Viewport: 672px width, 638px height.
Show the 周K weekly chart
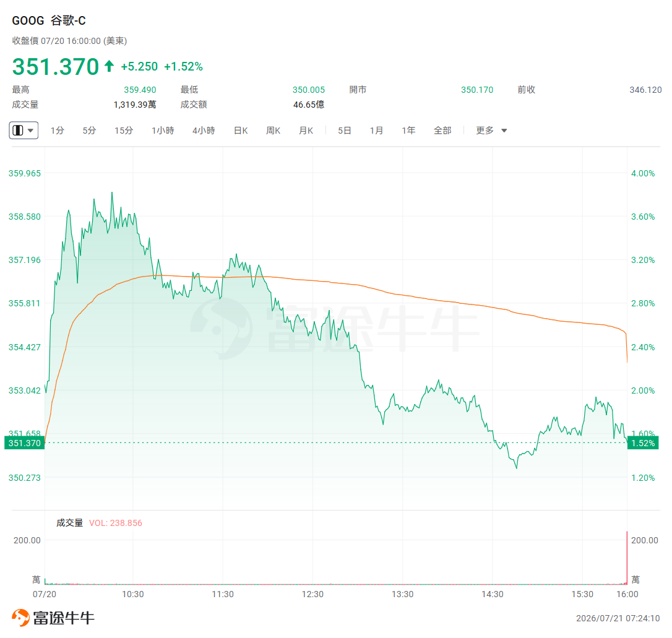click(x=273, y=130)
